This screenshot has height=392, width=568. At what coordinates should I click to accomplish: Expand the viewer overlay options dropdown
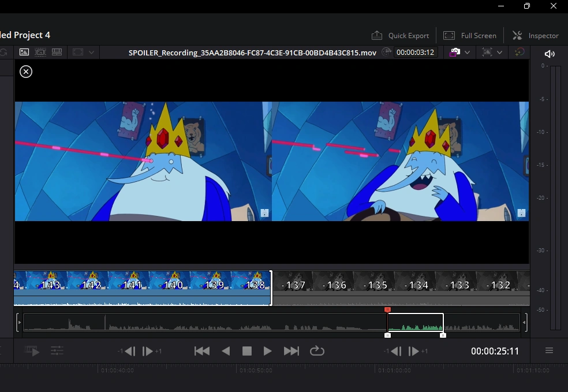499,53
